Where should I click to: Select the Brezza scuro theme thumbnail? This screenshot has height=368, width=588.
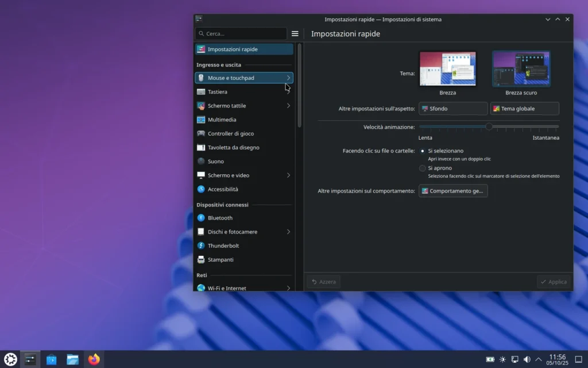(521, 68)
